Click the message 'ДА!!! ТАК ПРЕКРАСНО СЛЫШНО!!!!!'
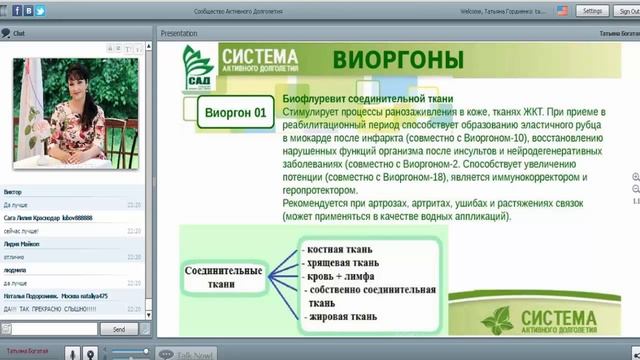This screenshot has height=360, width=640. tap(50, 309)
